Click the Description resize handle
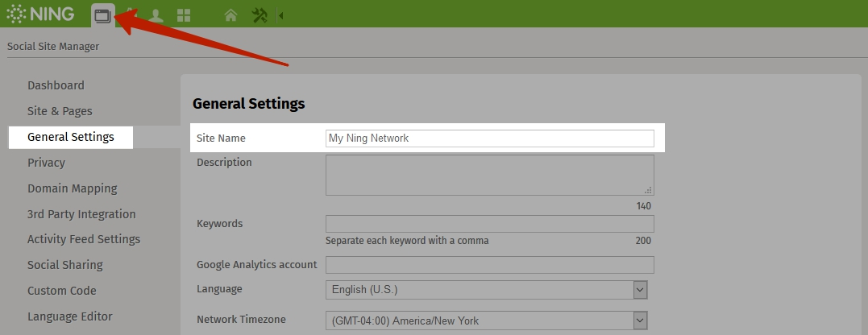Screen dimensions: 868x335 coord(648,190)
